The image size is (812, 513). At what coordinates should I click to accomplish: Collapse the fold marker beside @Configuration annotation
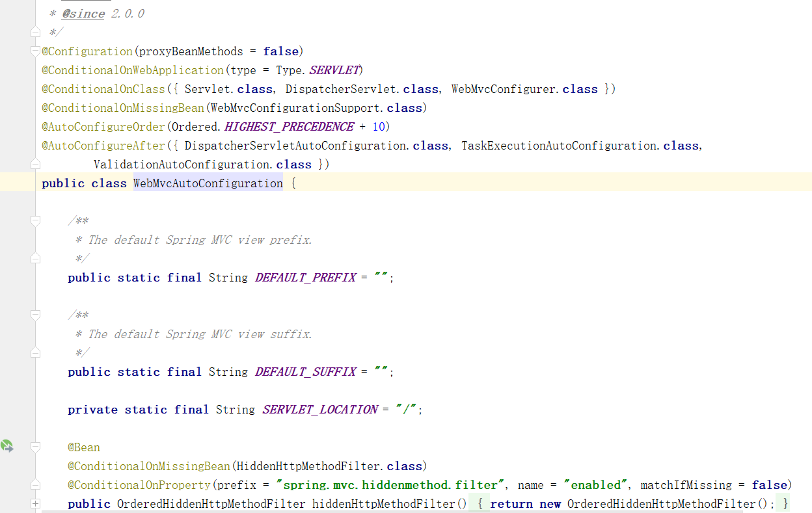coord(35,51)
